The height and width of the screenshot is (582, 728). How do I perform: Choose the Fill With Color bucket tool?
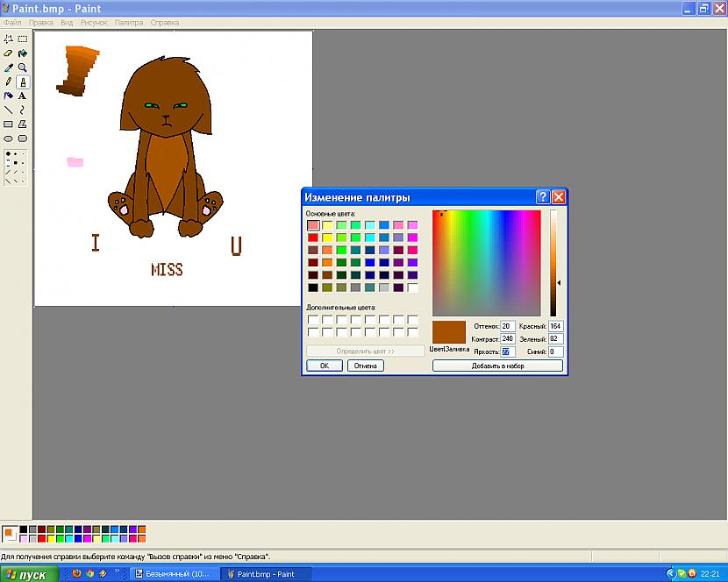pos(22,53)
